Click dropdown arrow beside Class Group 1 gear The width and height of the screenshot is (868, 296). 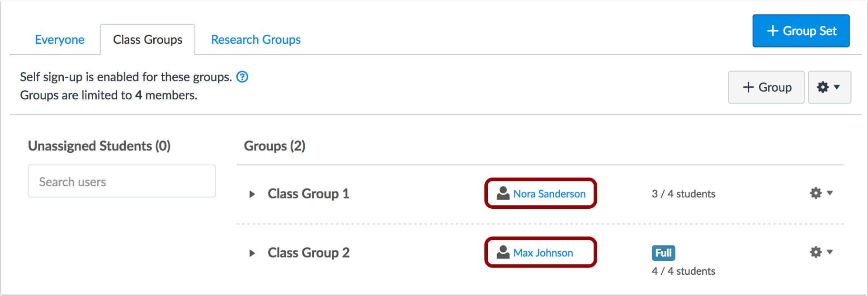(x=830, y=193)
